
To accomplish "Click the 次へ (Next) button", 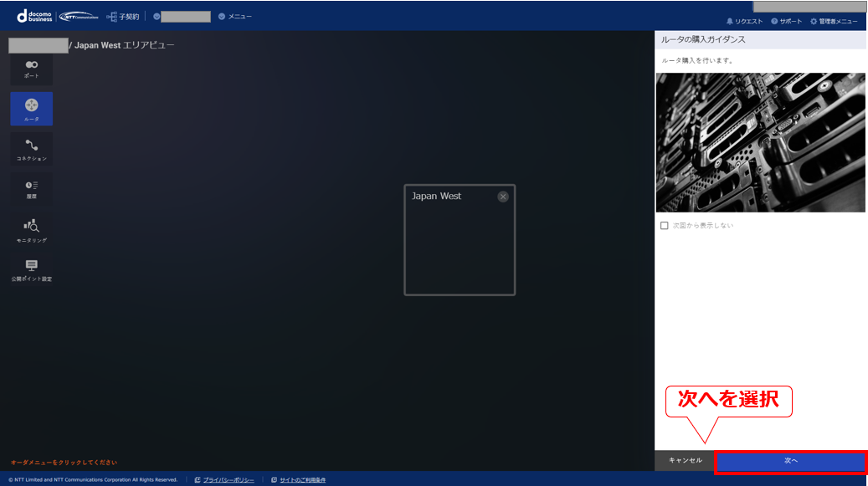I will point(790,461).
